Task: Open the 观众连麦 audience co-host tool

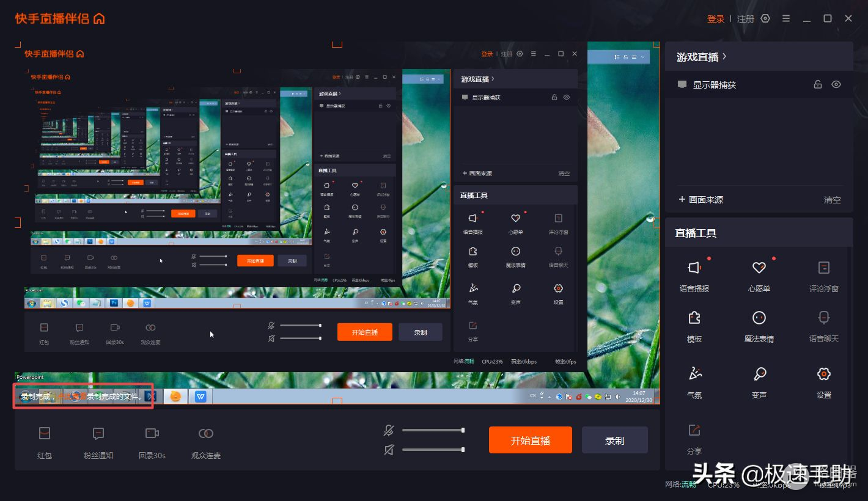Action: tap(206, 442)
